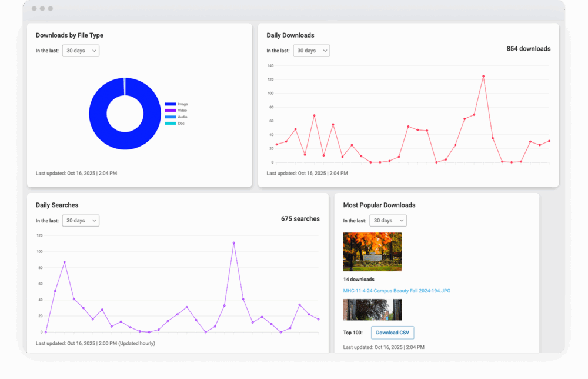Viewport: 588px width, 379px height.
Task: Click the 675 searches total label
Action: click(x=300, y=219)
